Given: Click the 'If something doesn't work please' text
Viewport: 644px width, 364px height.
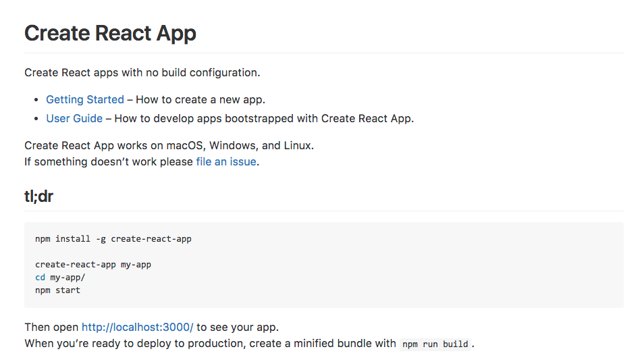Looking at the screenshot, I should tap(108, 161).
